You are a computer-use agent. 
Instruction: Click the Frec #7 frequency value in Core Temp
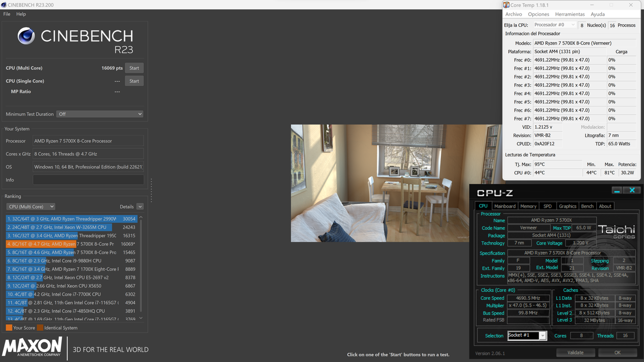(x=569, y=119)
